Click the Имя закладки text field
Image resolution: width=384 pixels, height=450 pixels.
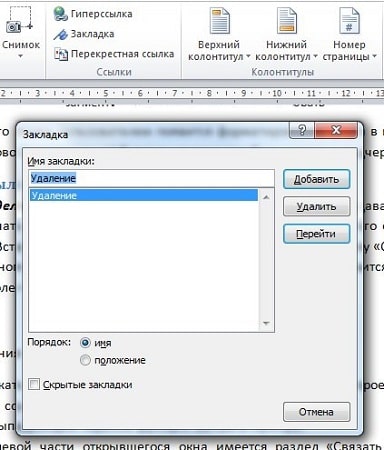(151, 178)
